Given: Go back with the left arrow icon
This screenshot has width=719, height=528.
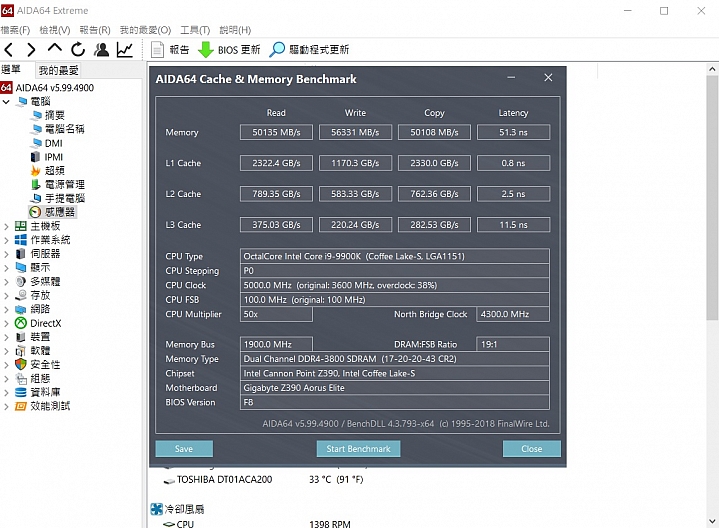Looking at the screenshot, I should (9, 50).
